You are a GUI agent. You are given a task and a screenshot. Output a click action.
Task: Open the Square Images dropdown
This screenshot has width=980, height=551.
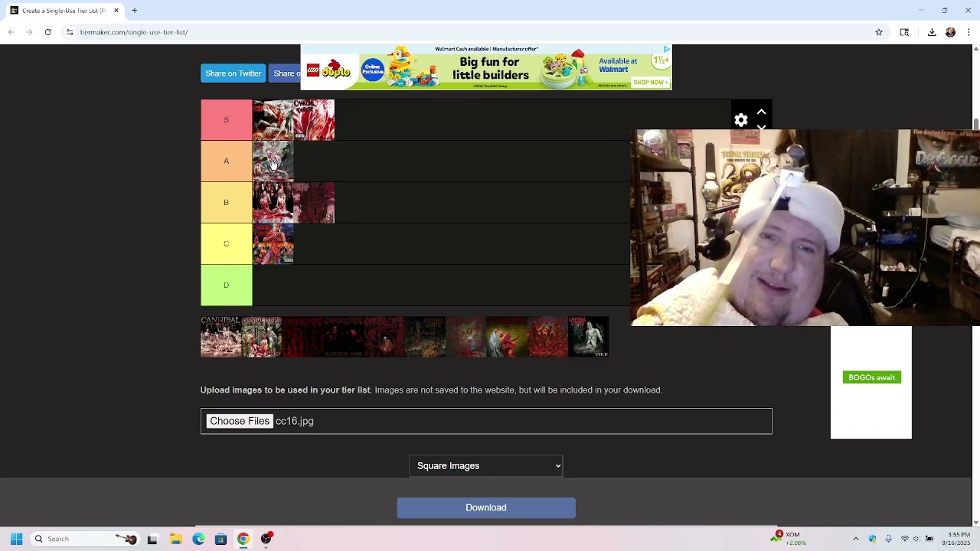click(x=486, y=465)
